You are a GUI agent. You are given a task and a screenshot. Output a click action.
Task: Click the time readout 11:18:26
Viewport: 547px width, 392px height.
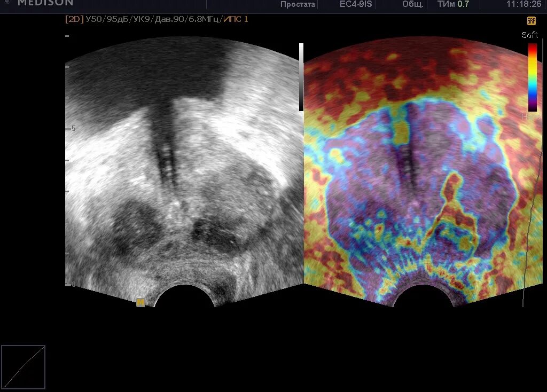point(523,4)
